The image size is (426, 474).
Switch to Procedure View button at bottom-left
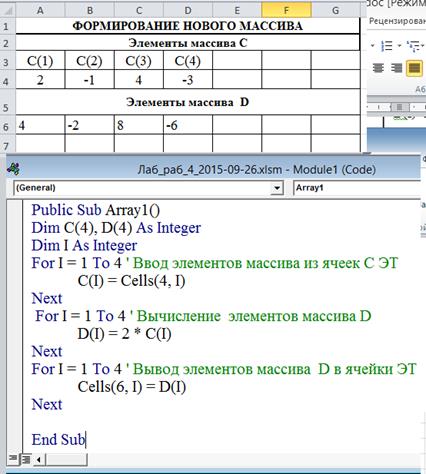[x=13, y=459]
